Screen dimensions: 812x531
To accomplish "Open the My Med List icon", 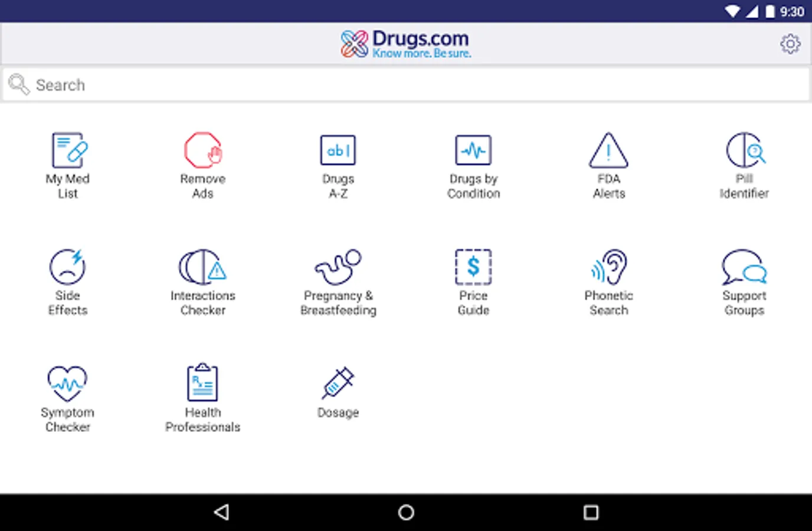I will point(69,150).
